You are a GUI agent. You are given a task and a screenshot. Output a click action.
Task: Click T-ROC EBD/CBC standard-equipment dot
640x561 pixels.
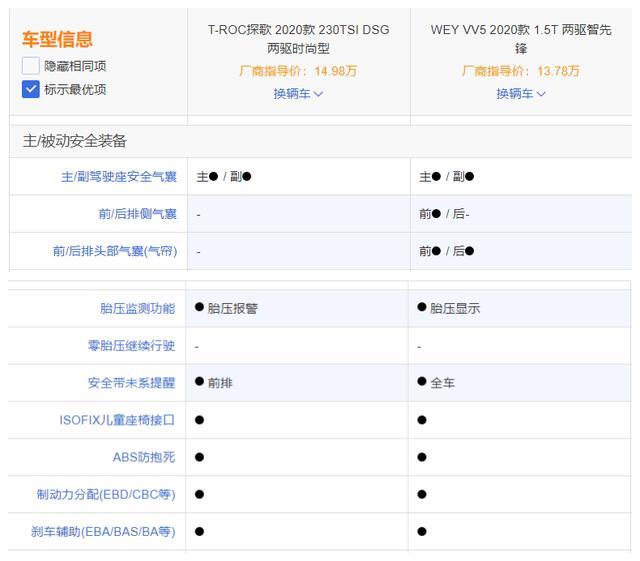(199, 494)
